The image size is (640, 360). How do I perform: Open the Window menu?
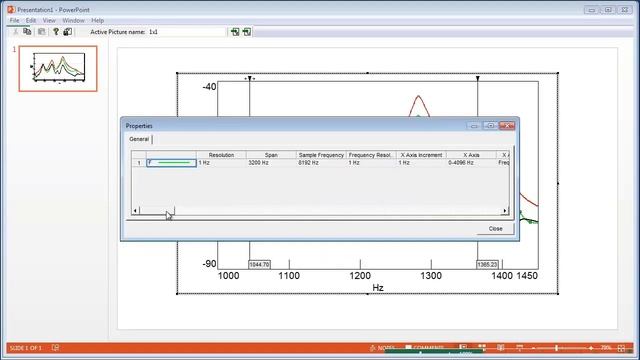click(73, 20)
